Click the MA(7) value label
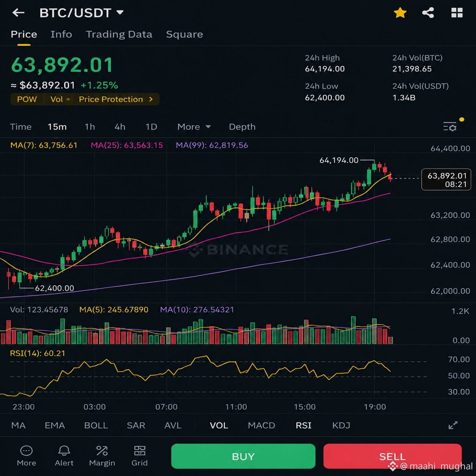Viewport: 476px width, 476px height. point(44,145)
